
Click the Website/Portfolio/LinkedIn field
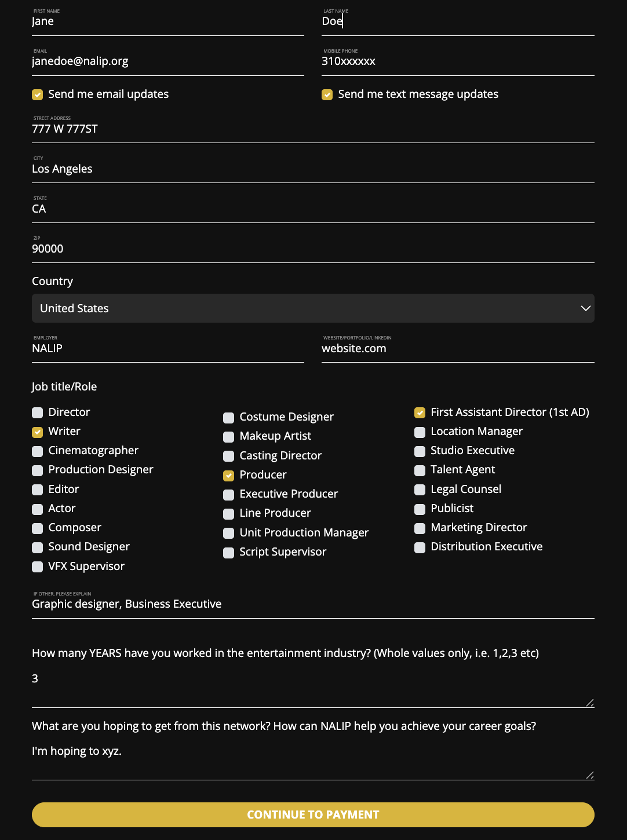coord(458,349)
